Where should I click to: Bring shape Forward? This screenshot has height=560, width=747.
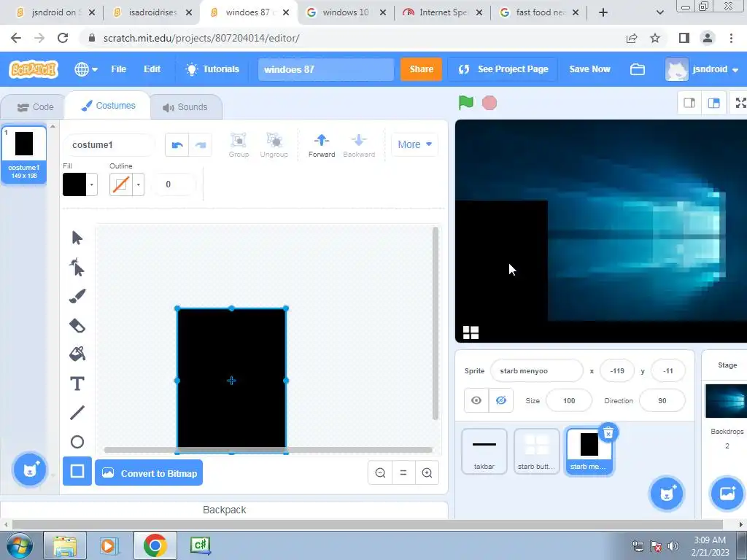point(322,145)
